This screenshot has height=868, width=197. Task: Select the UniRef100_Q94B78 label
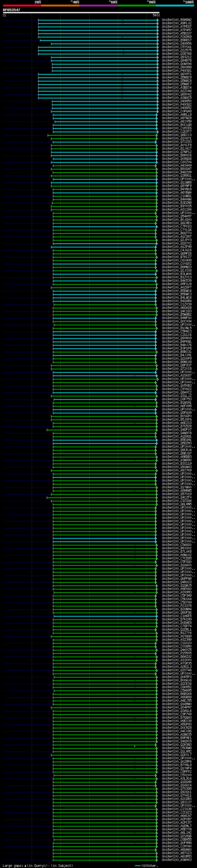click(176, 60)
